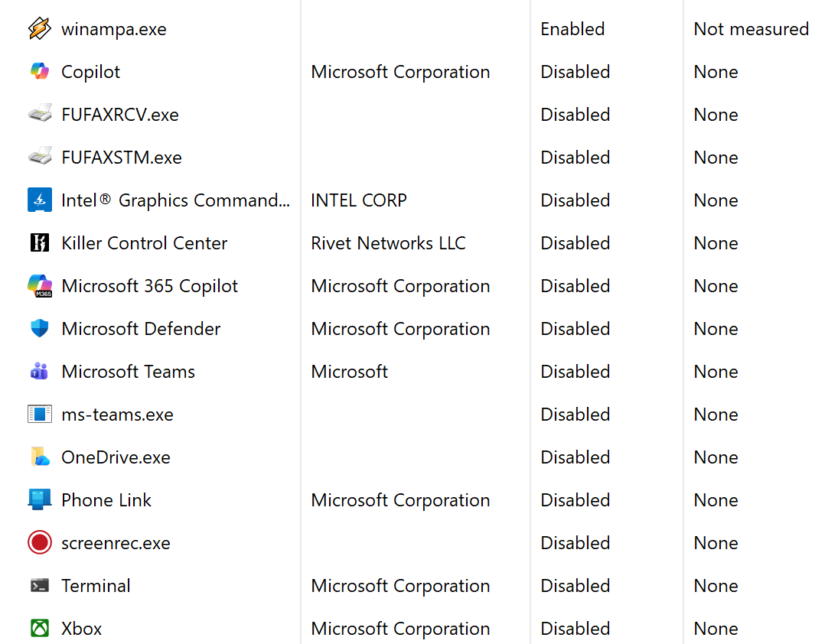Click the green Xbox icon

coord(39,629)
